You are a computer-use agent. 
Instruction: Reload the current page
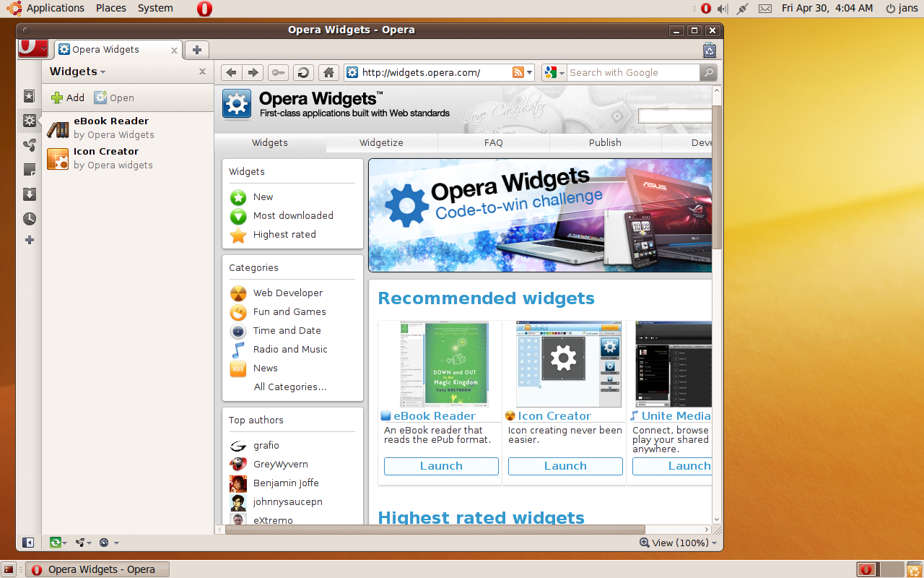tap(303, 72)
